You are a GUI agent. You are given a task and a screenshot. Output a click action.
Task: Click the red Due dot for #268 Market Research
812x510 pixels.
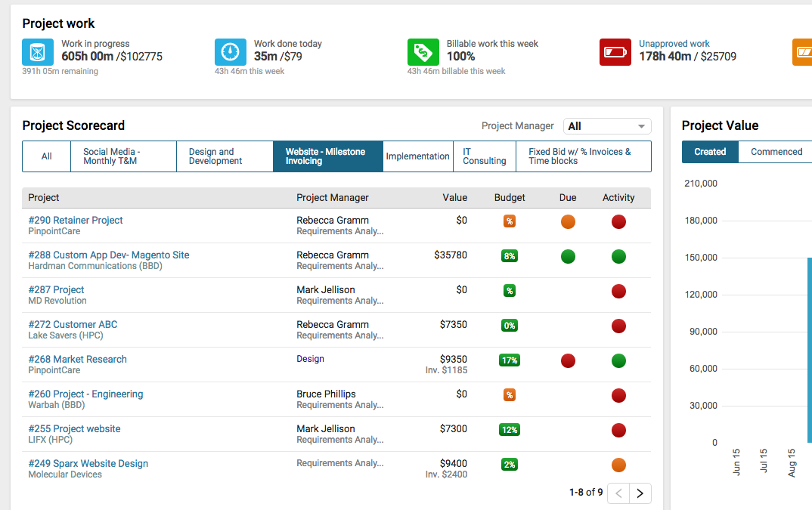point(568,360)
